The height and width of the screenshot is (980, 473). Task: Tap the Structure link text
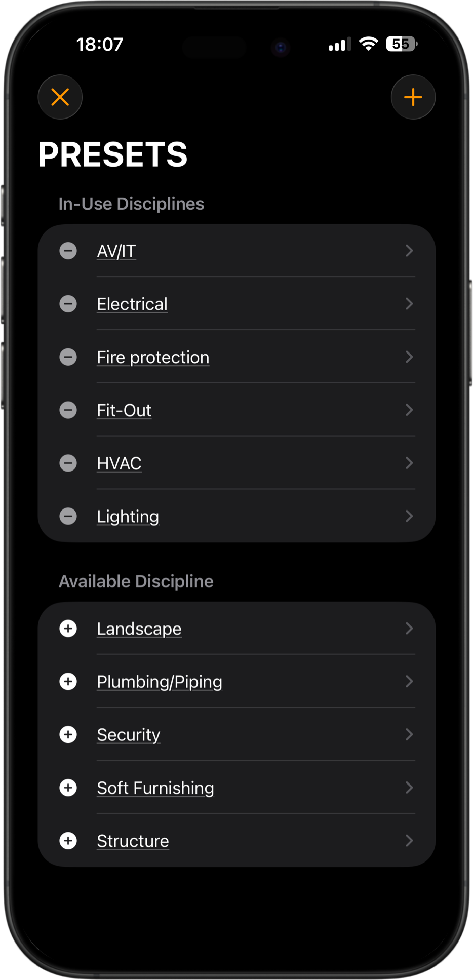click(x=133, y=841)
